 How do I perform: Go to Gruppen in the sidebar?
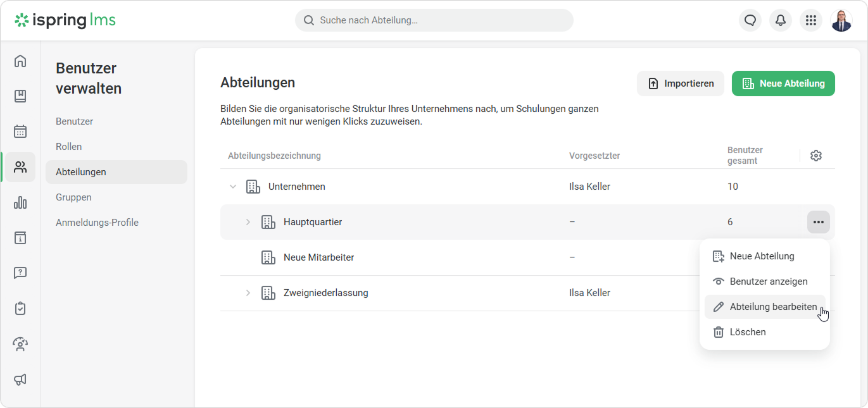[73, 197]
